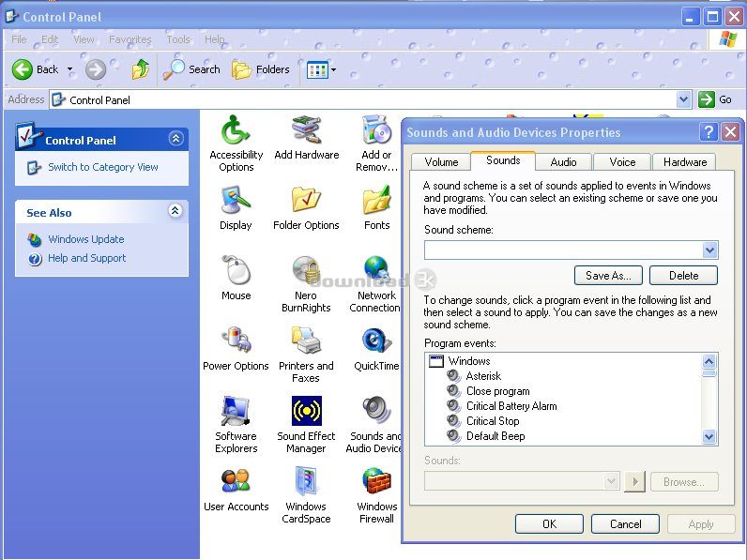Open Folder Options icon

coord(306,208)
